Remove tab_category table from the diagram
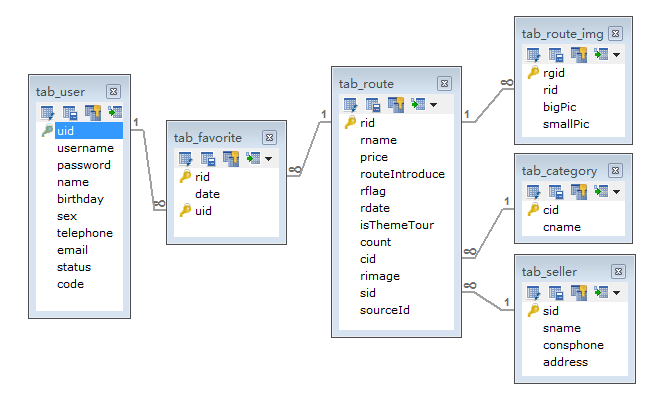653x394 pixels. coord(616,170)
